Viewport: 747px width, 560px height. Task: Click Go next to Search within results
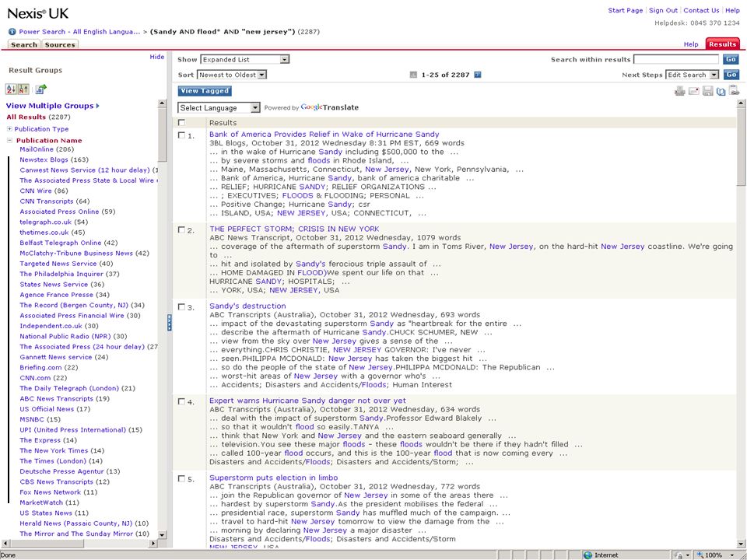pyautogui.click(x=731, y=60)
